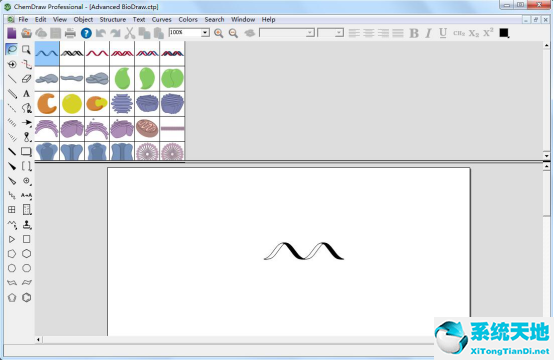Pick the mitochondrion template thumbnail
Screen dimensions: 554x360
click(147, 128)
